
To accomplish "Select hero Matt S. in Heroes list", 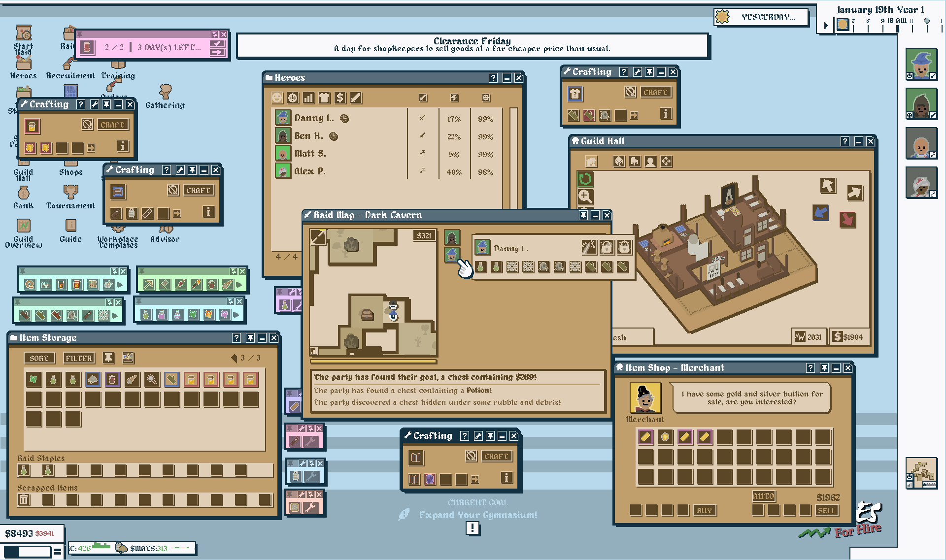I will 310,154.
